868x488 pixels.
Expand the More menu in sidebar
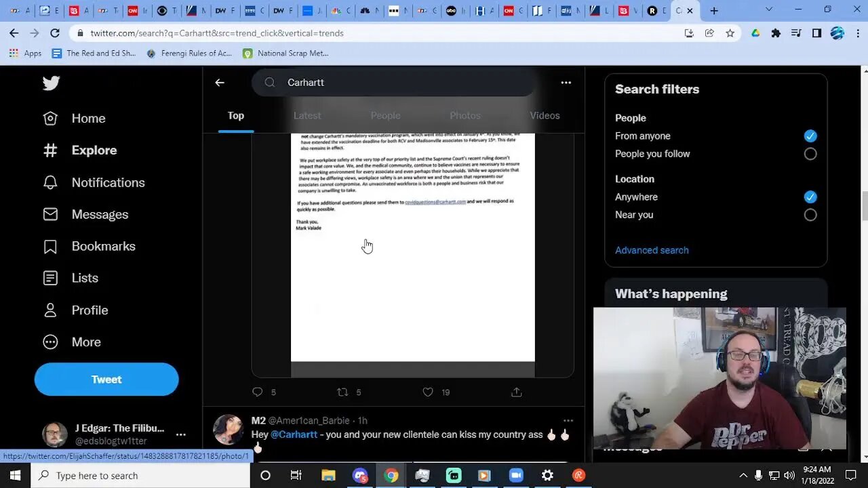(71, 342)
